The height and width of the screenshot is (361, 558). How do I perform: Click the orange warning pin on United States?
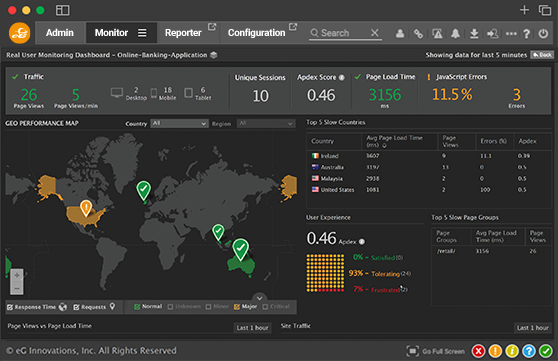pyautogui.click(x=86, y=208)
